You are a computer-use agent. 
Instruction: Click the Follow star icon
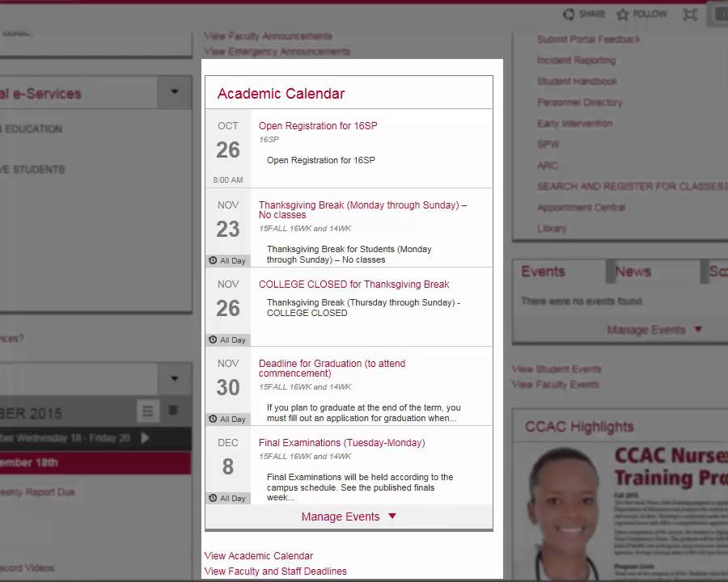pyautogui.click(x=623, y=15)
